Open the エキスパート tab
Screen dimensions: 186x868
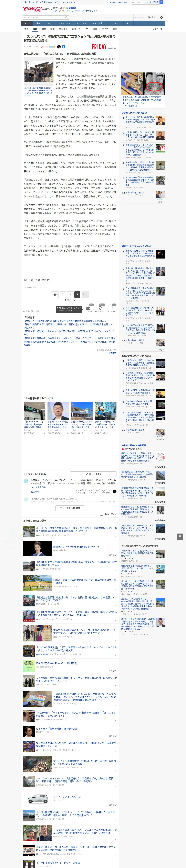[64, 24]
